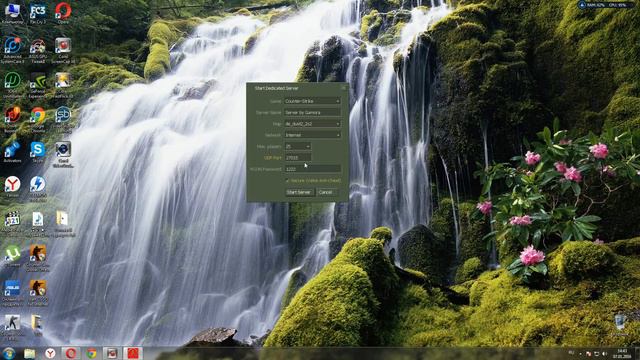The height and width of the screenshot is (360, 640).
Task: Select the Driver Booster desktop icon
Action: pos(12,119)
